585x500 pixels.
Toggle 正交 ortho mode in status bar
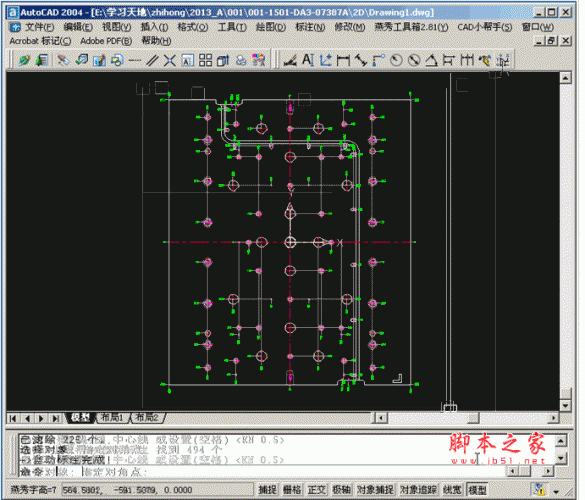pyautogui.click(x=316, y=490)
